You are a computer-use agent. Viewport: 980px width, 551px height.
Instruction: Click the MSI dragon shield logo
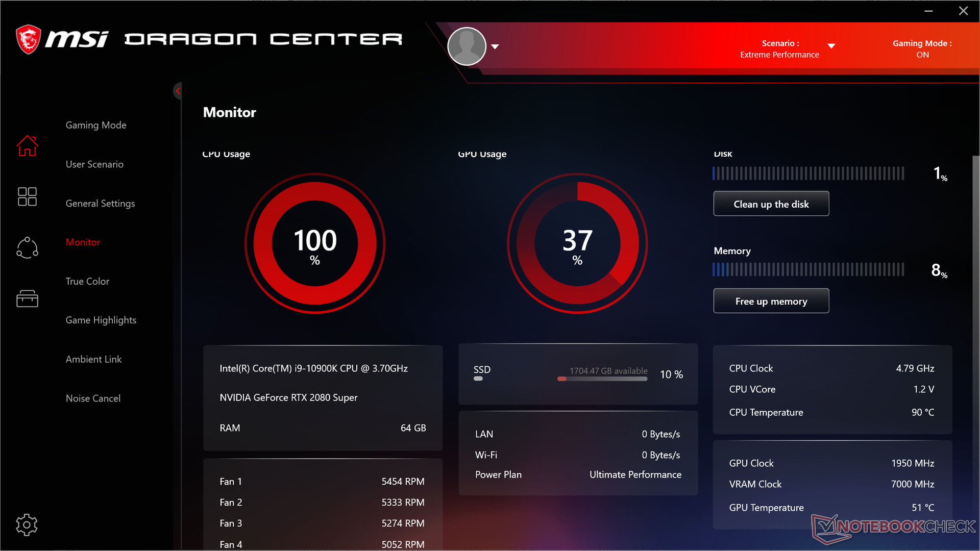click(28, 39)
